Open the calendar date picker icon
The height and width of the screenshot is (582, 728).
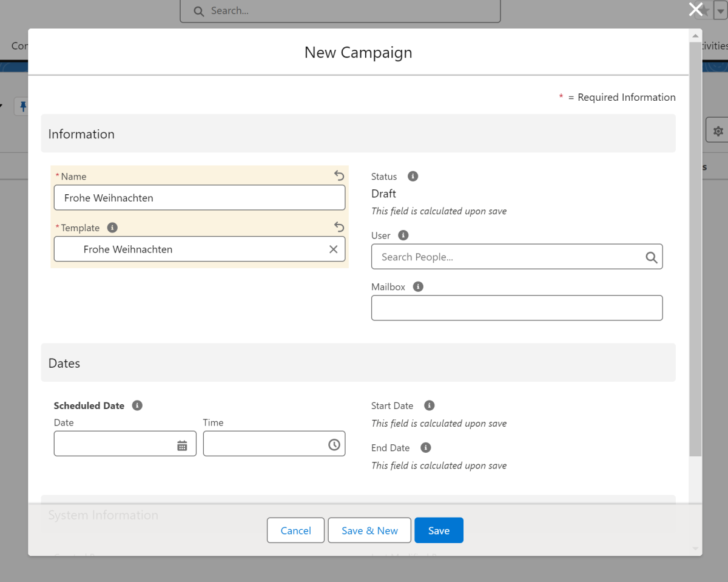pos(182,445)
